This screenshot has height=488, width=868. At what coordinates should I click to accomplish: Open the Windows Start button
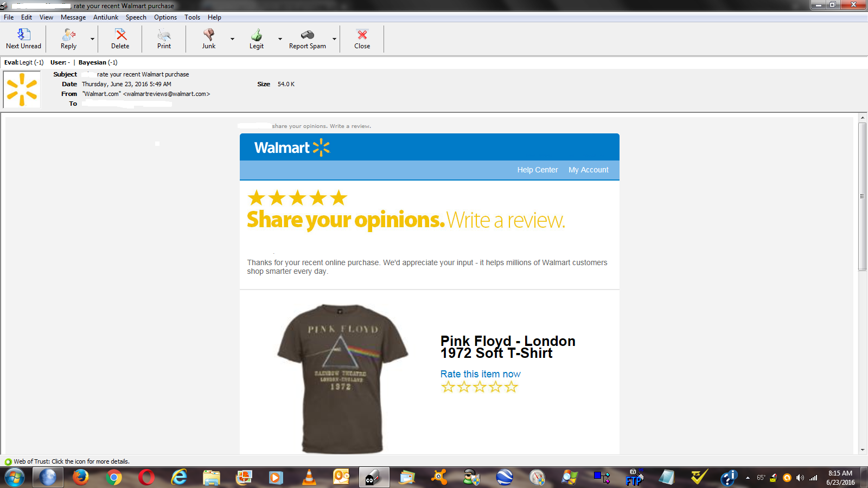pyautogui.click(x=15, y=478)
